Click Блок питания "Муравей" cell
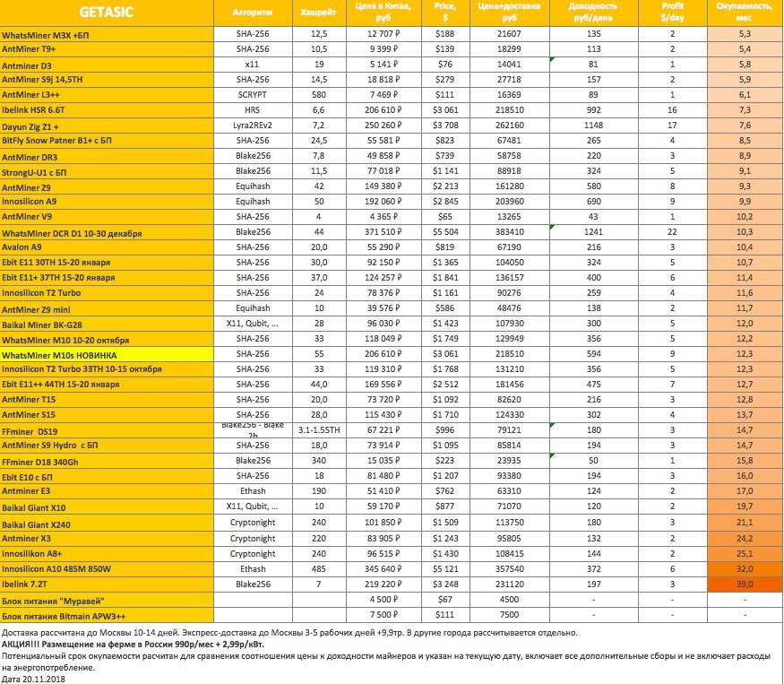 point(107,601)
